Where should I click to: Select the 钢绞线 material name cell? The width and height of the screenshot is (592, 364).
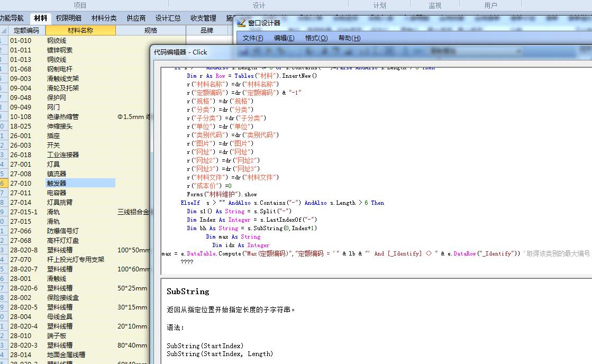coord(80,40)
